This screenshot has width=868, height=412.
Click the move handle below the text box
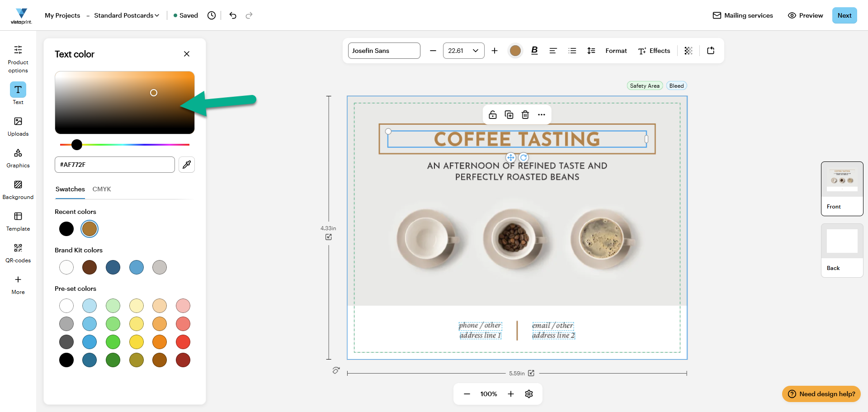point(511,157)
